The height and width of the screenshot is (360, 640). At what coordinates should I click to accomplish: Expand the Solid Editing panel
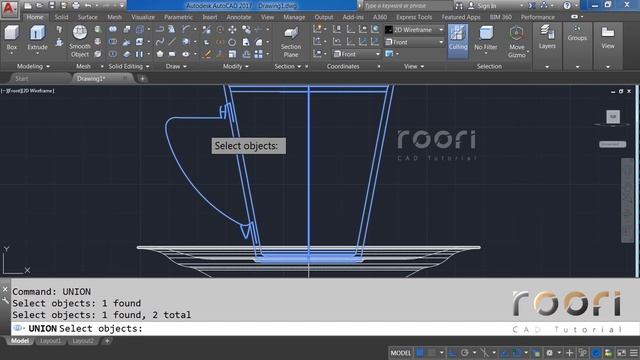129,66
